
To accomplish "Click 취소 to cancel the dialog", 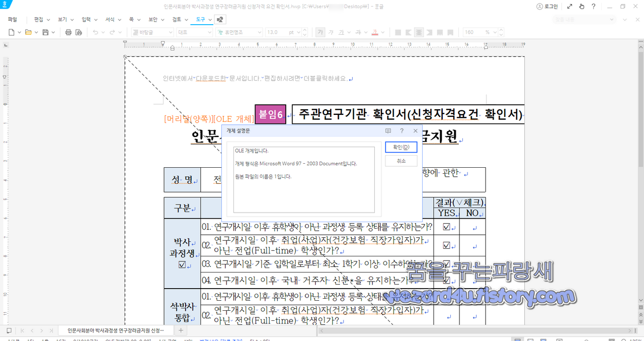I will [401, 160].
